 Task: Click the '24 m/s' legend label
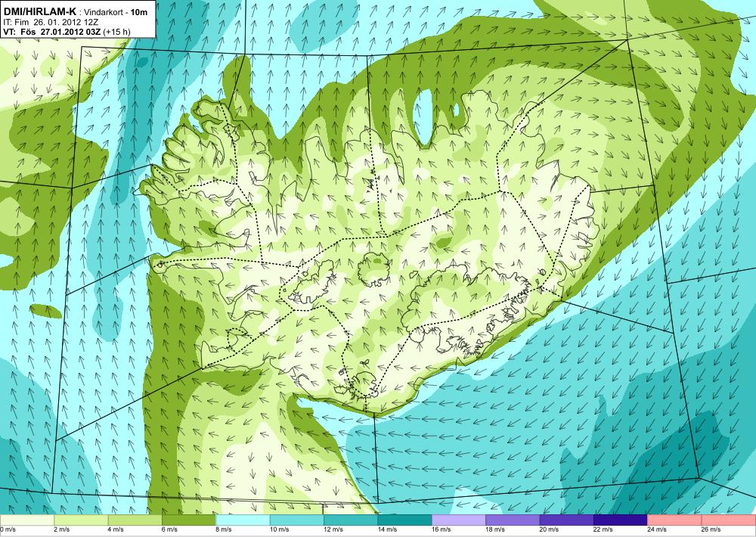point(658,529)
